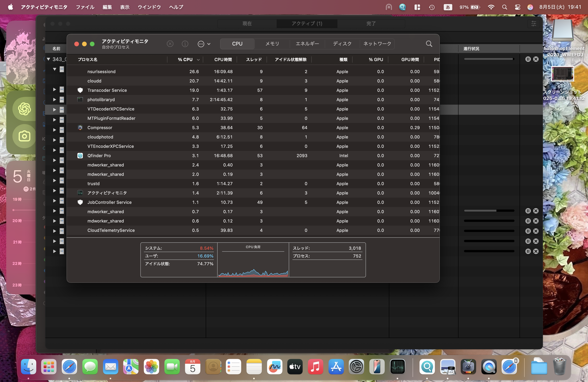Click % CPU column sort arrow

click(198, 60)
